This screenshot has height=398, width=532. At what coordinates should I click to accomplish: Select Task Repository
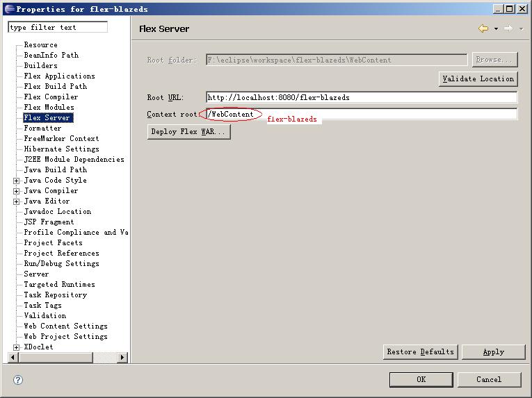click(x=56, y=295)
